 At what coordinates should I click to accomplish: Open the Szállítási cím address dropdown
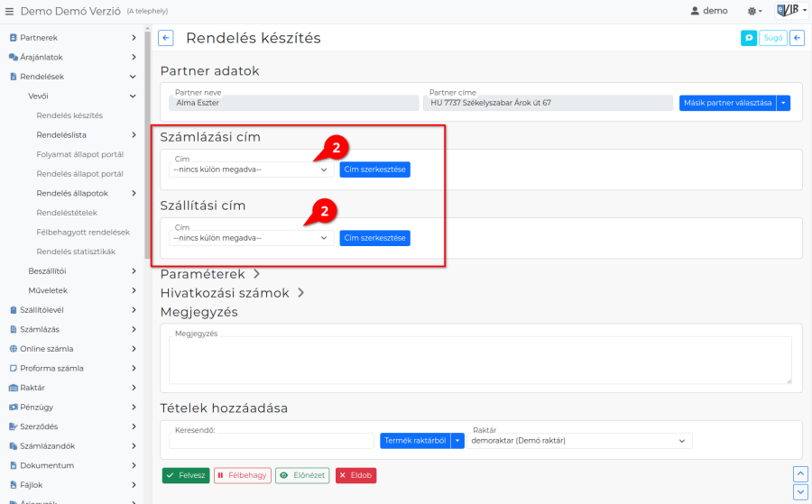(x=251, y=238)
